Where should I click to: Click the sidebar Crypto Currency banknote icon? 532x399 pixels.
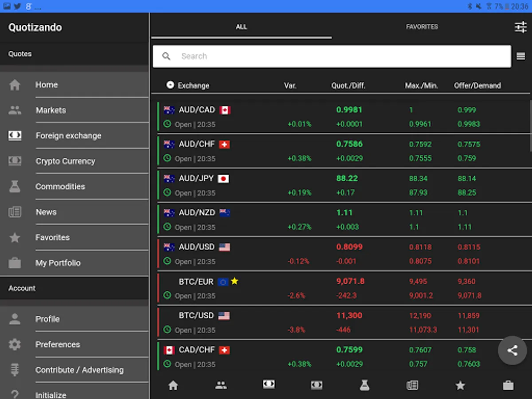(15, 161)
